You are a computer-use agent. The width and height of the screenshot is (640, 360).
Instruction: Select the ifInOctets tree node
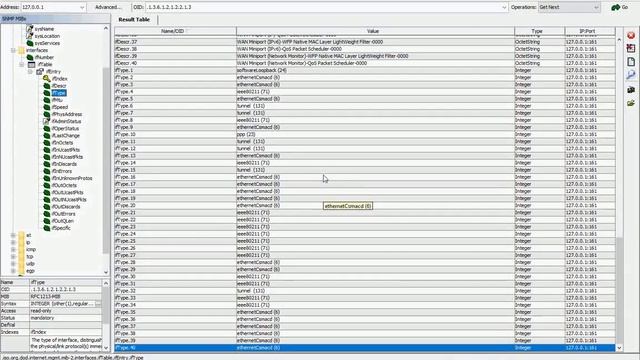(x=62, y=143)
